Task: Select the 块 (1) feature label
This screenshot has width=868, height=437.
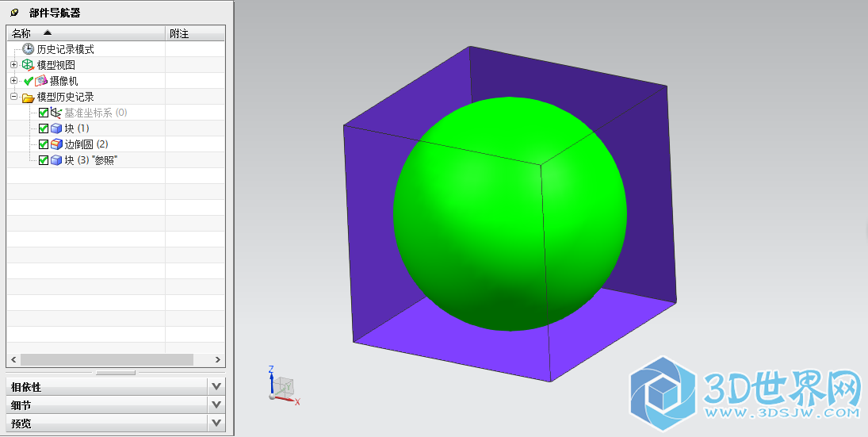Action: [x=76, y=128]
